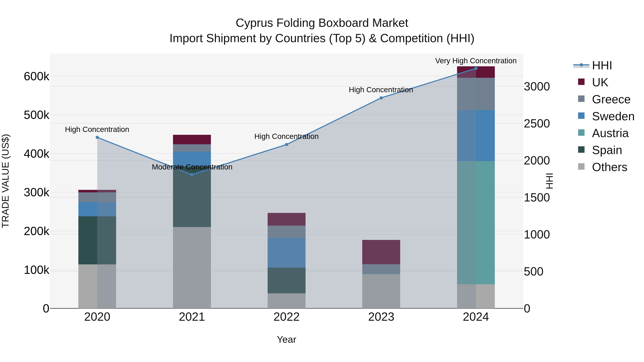Select the Sweden segment in 2020 bar
The height and width of the screenshot is (362, 644).
click(x=97, y=209)
